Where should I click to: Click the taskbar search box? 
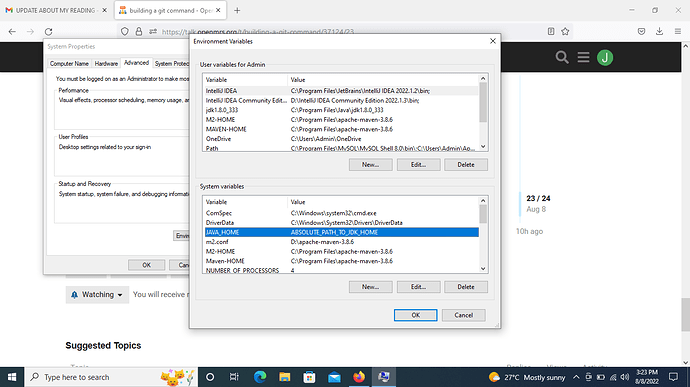click(x=111, y=377)
